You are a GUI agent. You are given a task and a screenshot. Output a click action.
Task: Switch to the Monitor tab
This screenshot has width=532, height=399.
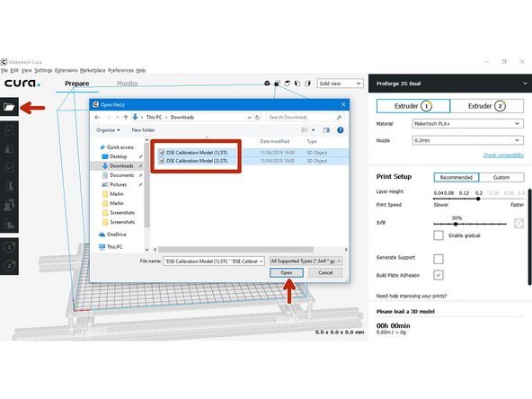click(128, 84)
